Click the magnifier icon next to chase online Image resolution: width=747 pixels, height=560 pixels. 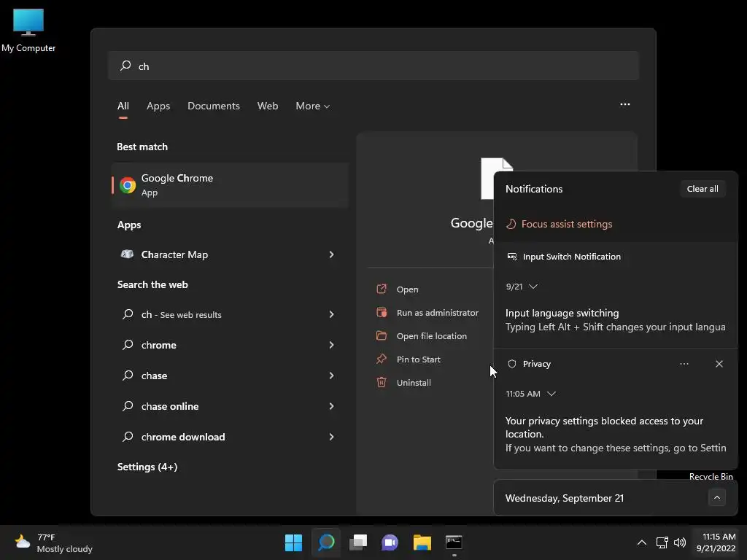pos(127,406)
